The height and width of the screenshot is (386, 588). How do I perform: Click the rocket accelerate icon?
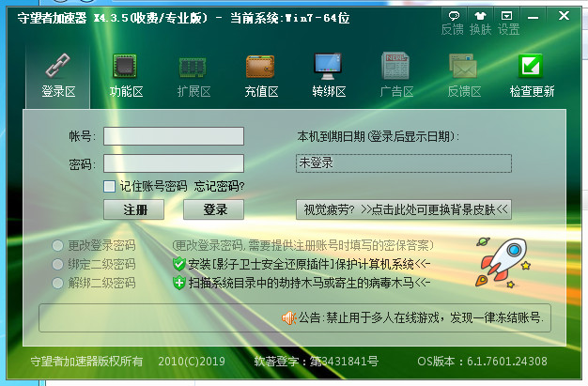pyautogui.click(x=503, y=262)
